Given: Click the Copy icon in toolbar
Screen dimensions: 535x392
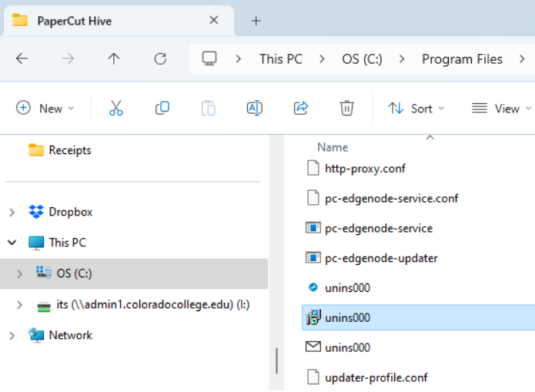Looking at the screenshot, I should pyautogui.click(x=162, y=109).
